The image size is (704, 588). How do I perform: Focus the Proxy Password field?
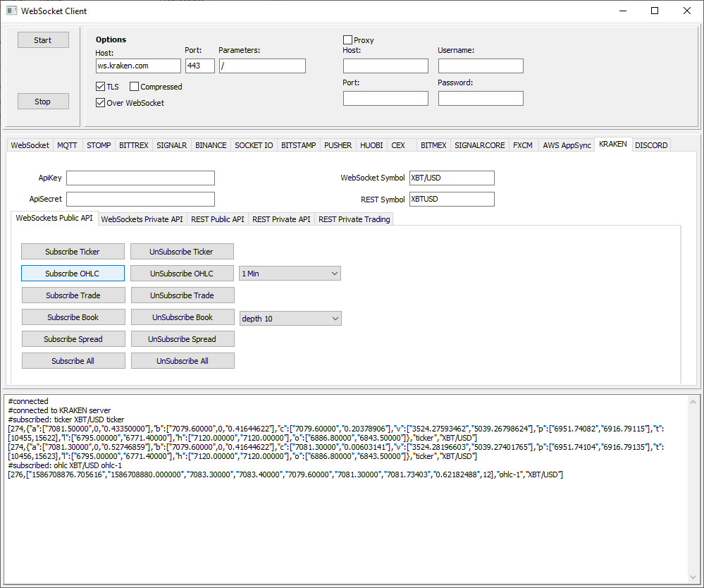481,99
